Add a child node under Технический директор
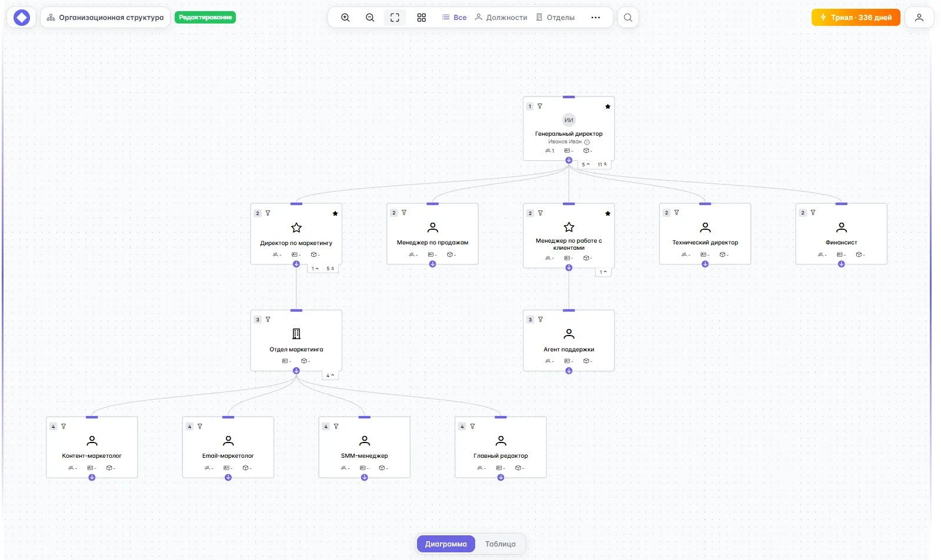 (705, 264)
